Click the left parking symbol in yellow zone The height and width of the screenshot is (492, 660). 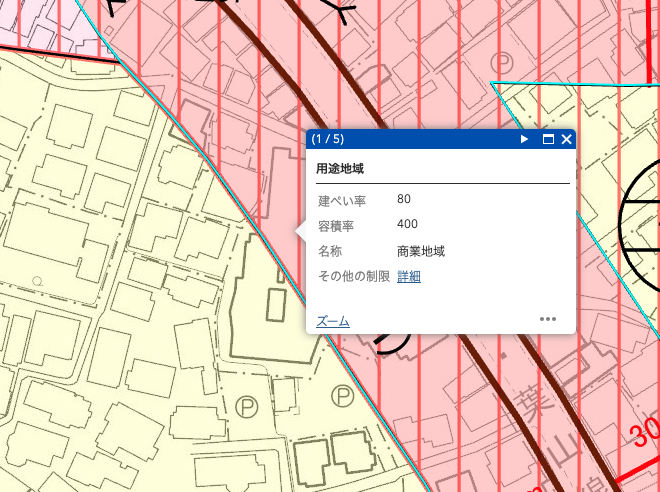coord(246,407)
